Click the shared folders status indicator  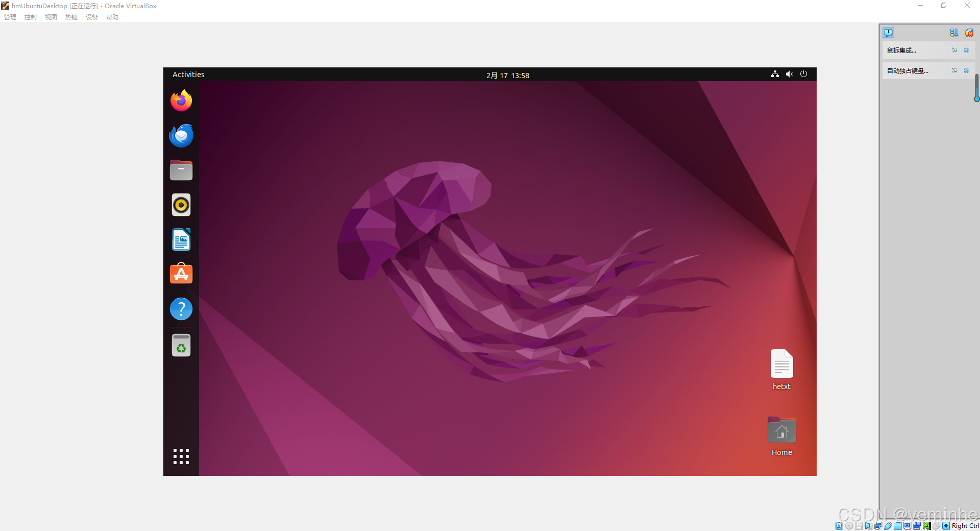click(x=897, y=525)
